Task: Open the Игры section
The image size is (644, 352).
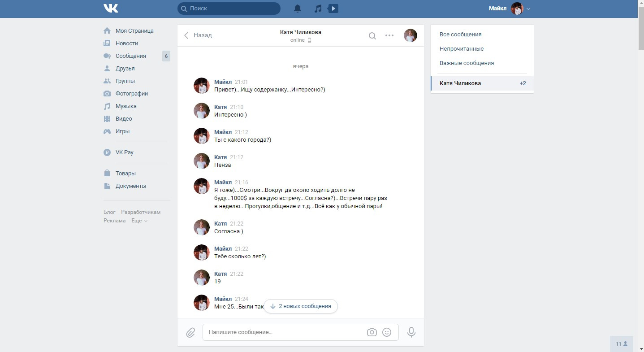Action: tap(122, 131)
